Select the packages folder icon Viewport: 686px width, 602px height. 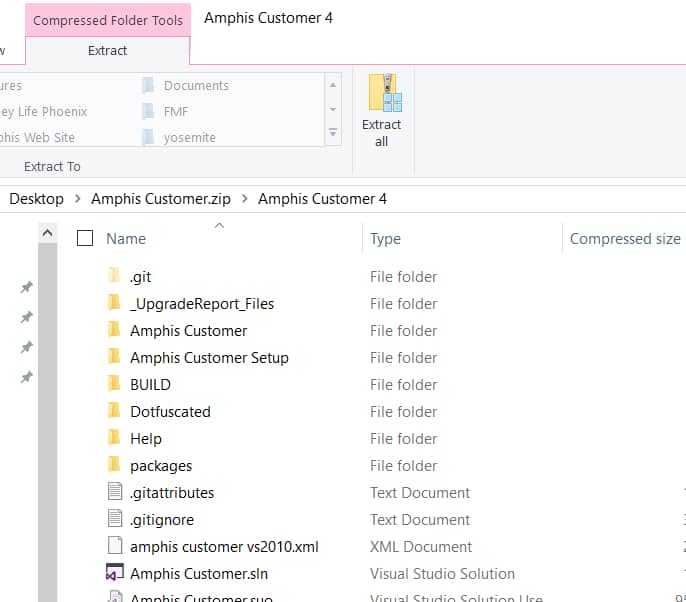click(x=114, y=465)
